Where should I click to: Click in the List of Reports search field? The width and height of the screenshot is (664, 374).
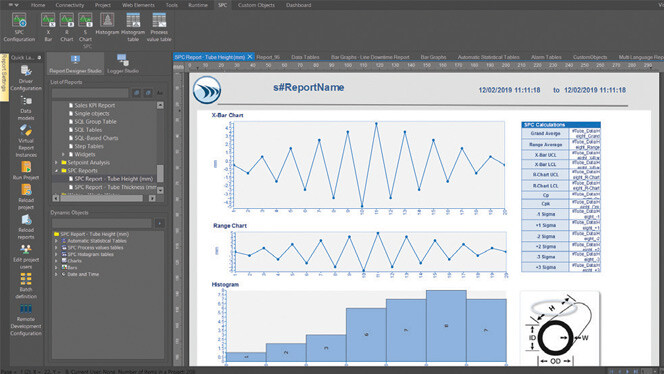90,93
